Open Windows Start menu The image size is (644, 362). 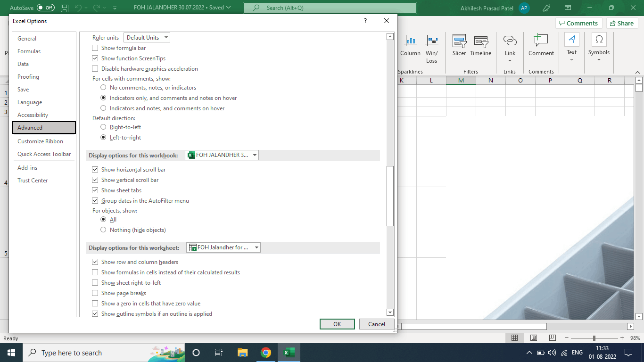pos(11,353)
